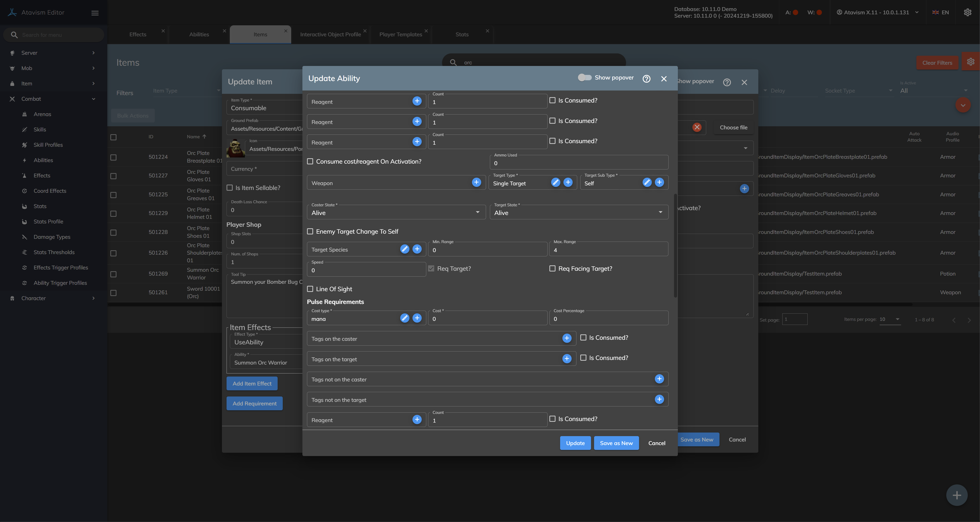Click add icon in Target Sub Type field
This screenshot has width=980, height=522.
659,182
